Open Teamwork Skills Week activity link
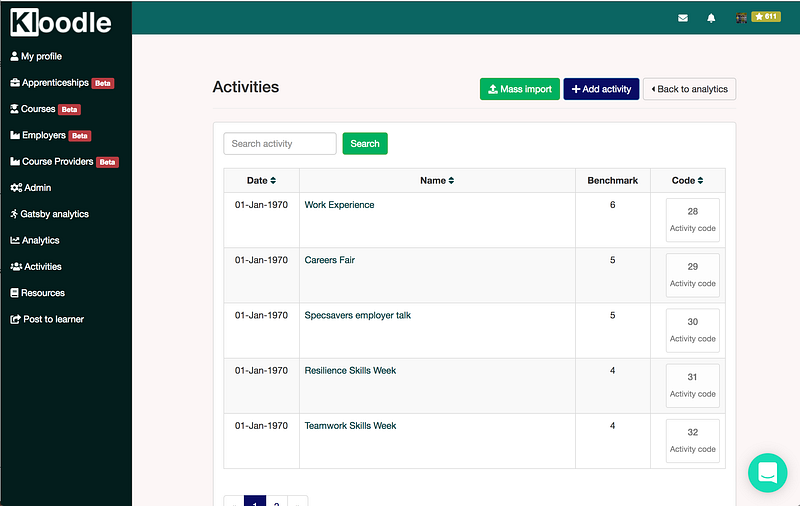The height and width of the screenshot is (506, 800). pos(350,425)
